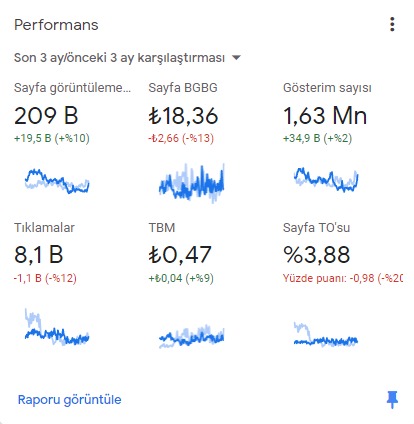Viewport: 414px width, 424px height.
Task: Click the '+19,5 B (+%10)' change label
Action: (52, 138)
